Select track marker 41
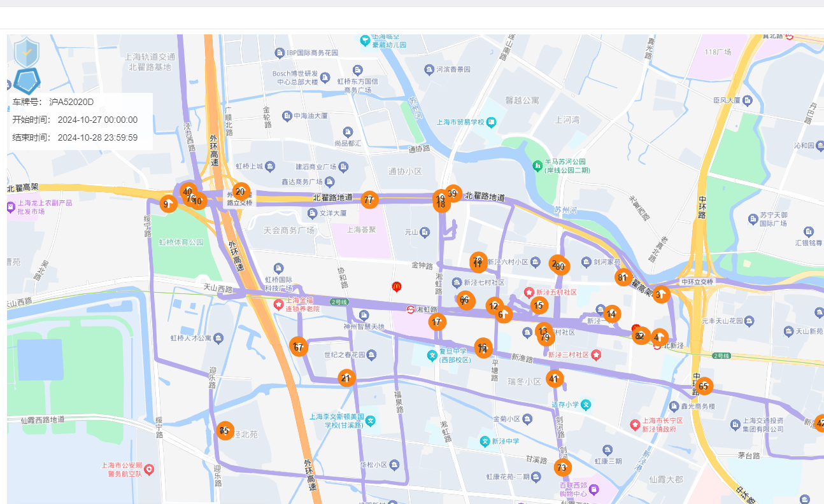The height and width of the screenshot is (504, 824). pos(555,379)
